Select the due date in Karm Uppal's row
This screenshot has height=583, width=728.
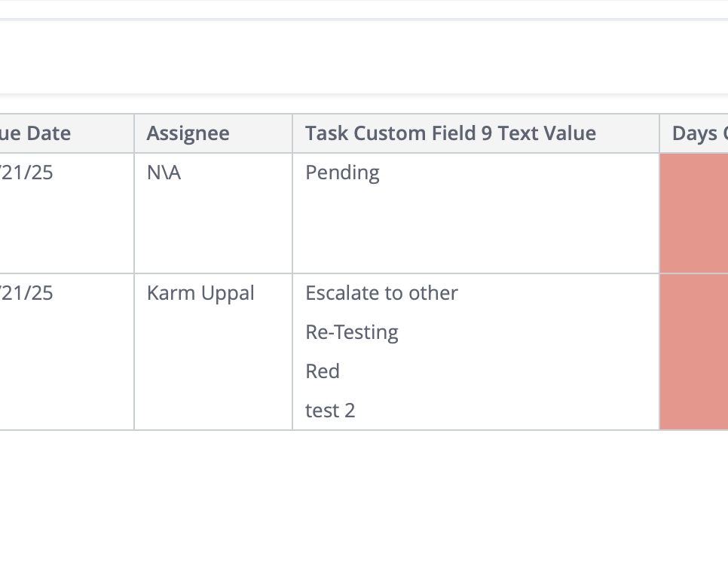[30, 293]
